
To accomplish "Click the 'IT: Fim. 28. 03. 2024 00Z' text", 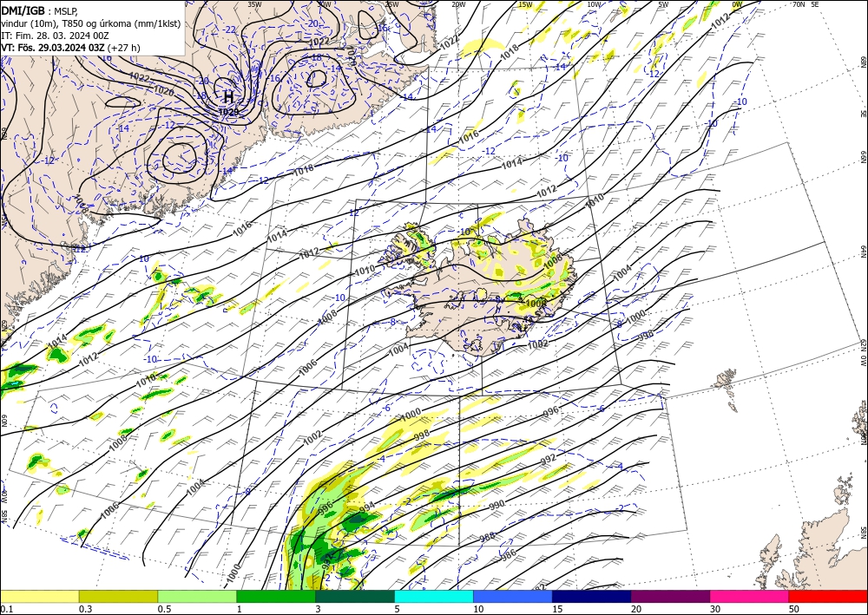I will (55, 36).
